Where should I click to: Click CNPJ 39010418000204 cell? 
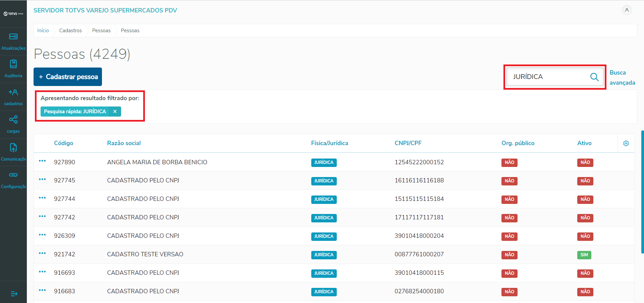tap(419, 236)
